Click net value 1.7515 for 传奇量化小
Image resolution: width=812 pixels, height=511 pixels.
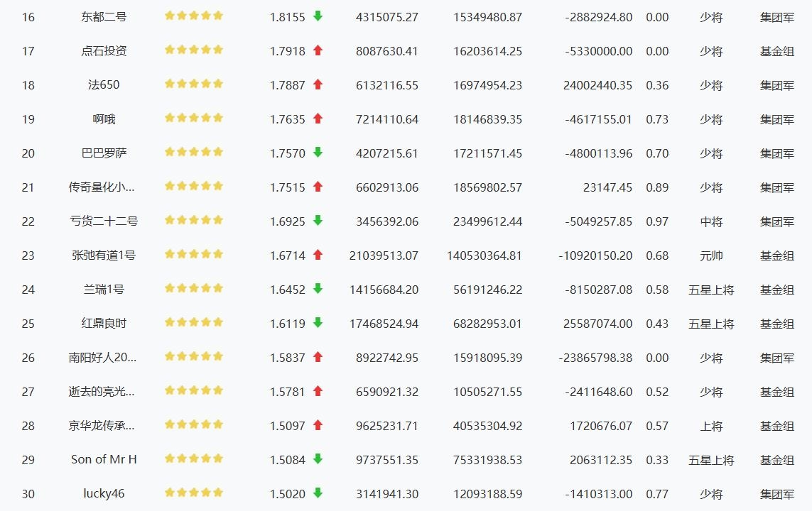click(288, 187)
